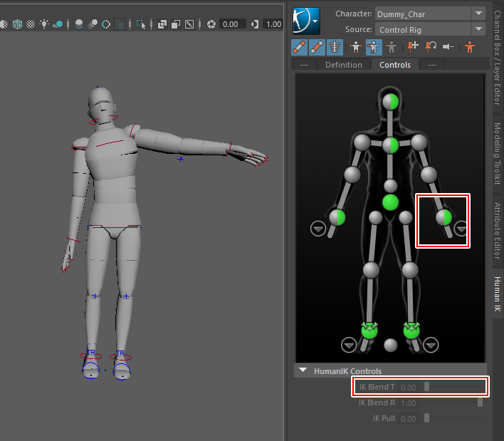This screenshot has width=504, height=441.
Task: Enable Full Body keying mode icon
Action: (355, 48)
